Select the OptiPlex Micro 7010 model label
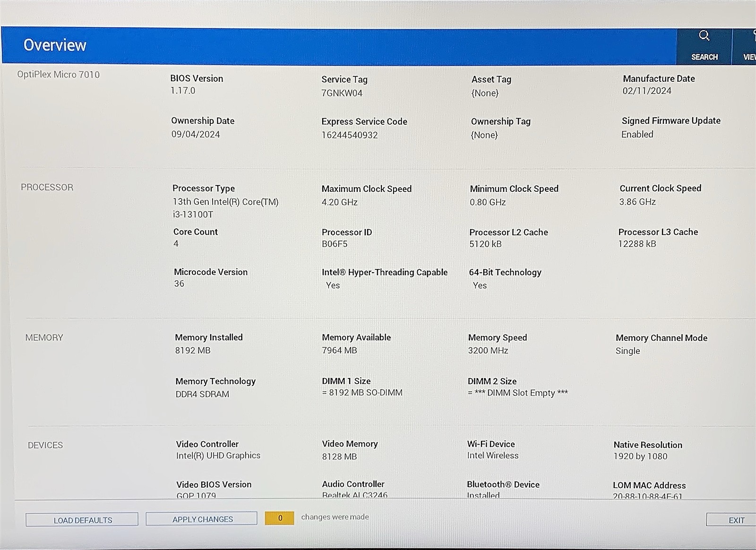The height and width of the screenshot is (550, 756). coord(59,75)
